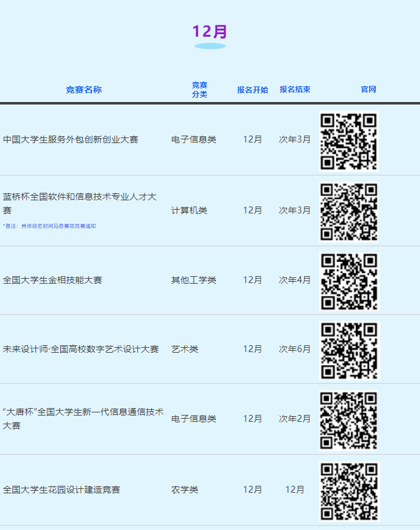
Task: Click QR code for 全国大学生金相技能大赛
Action: click(x=348, y=281)
